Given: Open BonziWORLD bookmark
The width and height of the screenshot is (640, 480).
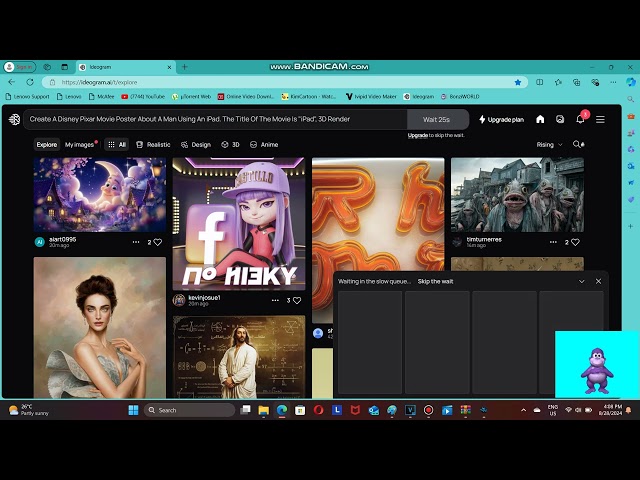Looking at the screenshot, I should pos(460,97).
